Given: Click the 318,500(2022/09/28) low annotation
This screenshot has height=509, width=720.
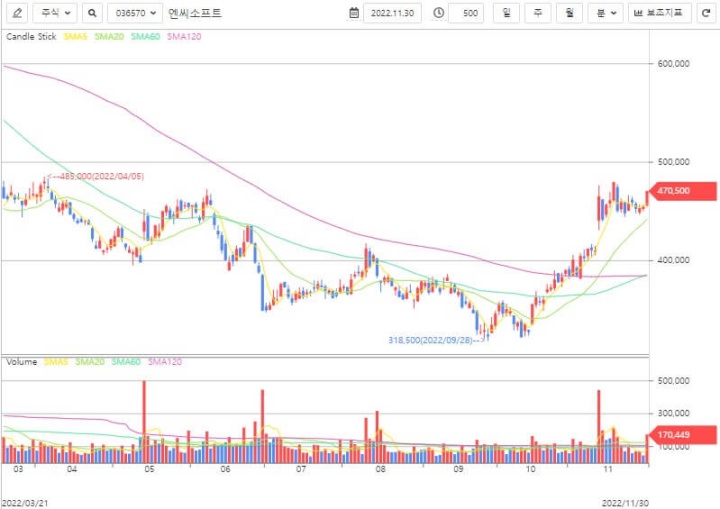Looking at the screenshot, I should (x=436, y=340).
